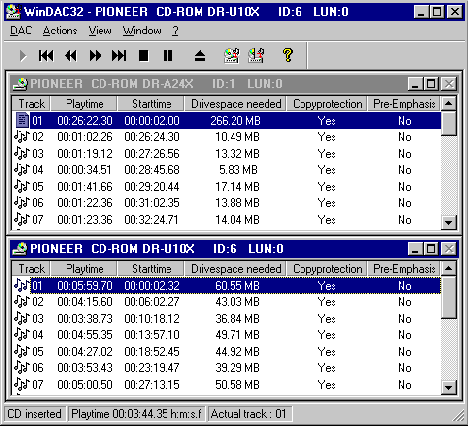
Task: Click scrollbar thumb in DR-U10X track list
Action: click(449, 297)
